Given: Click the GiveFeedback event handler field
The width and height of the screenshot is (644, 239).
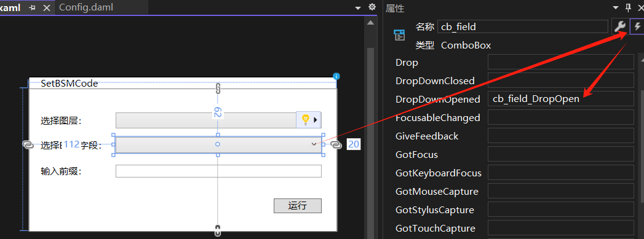Looking at the screenshot, I should click(x=560, y=136).
